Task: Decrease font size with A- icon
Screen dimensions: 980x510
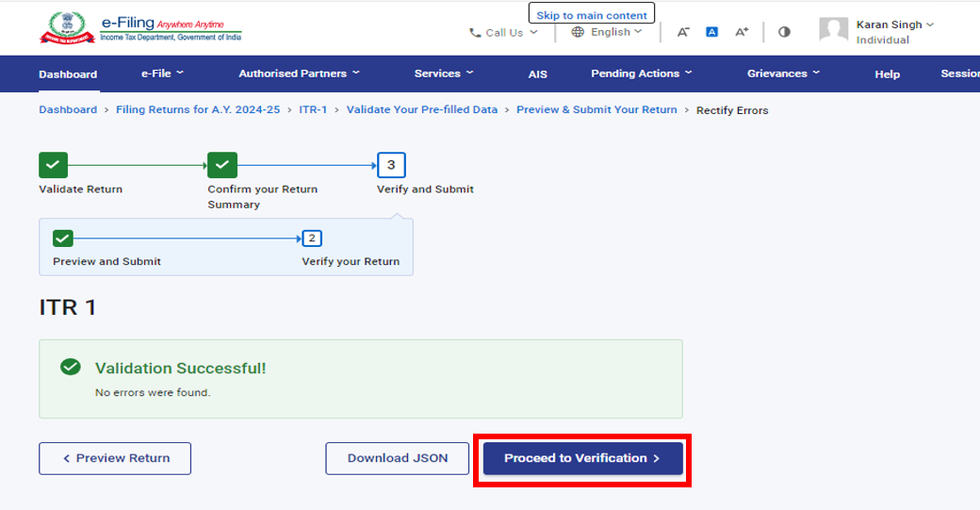Action: click(x=683, y=32)
